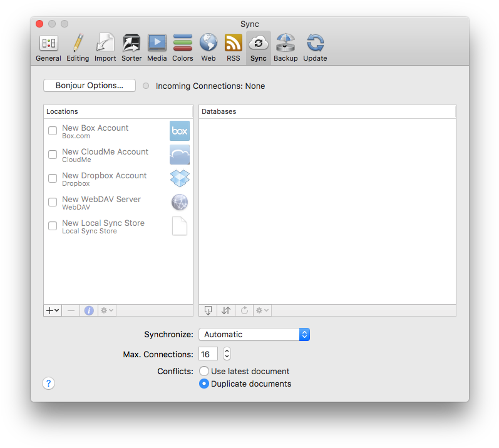Screen dimensions: 499x448
Task: Open the gear action menu below Databases
Action: point(262,310)
